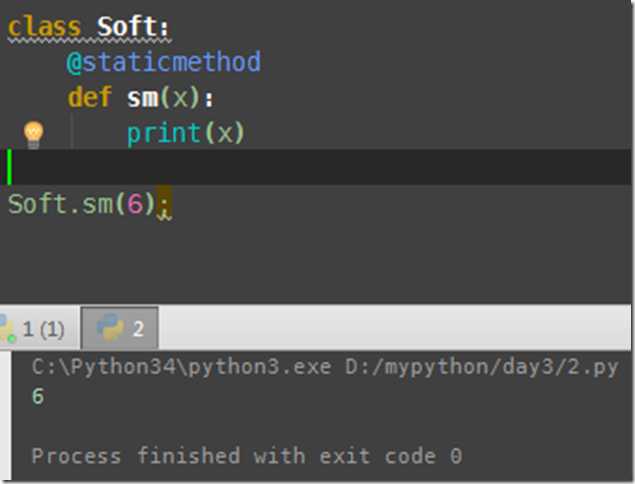
Task: Click the Soft.sm call on the last line
Action: 60,204
